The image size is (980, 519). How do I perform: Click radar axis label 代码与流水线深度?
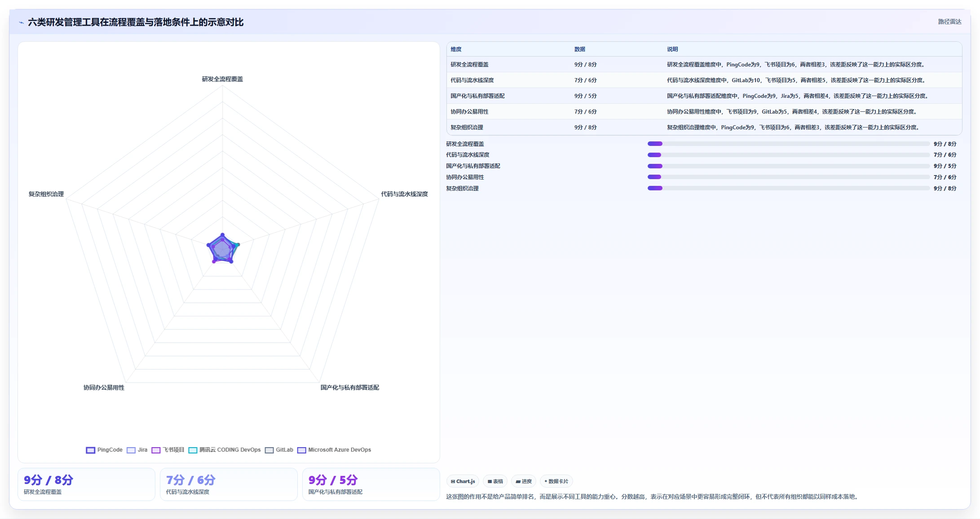point(404,194)
